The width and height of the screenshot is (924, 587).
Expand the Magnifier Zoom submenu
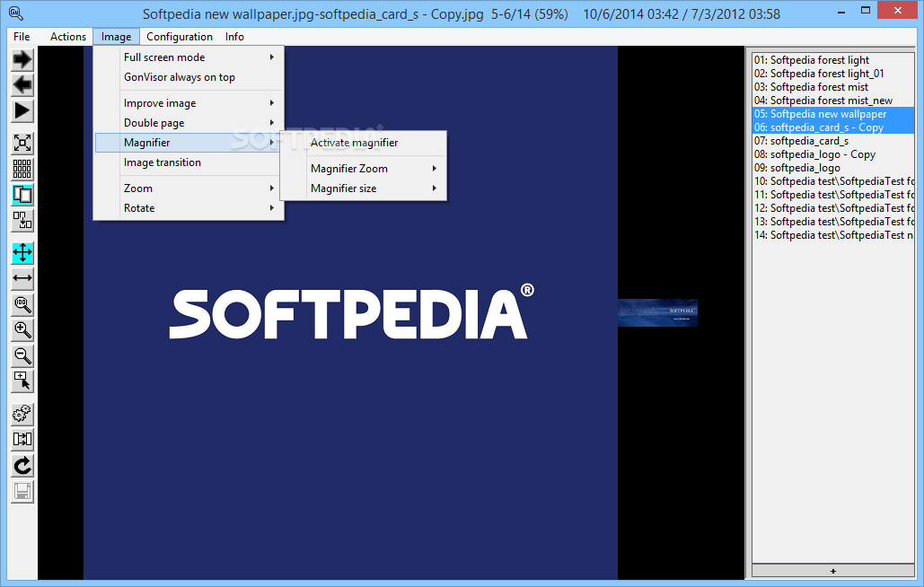tap(363, 169)
